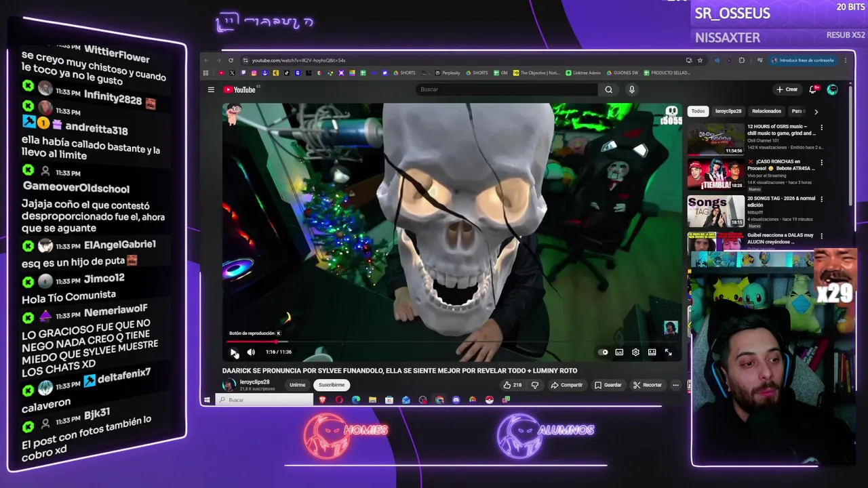The image size is (868, 488).
Task: Open the PRODUCTO SELLAD... bookmark
Action: pyautogui.click(x=667, y=73)
